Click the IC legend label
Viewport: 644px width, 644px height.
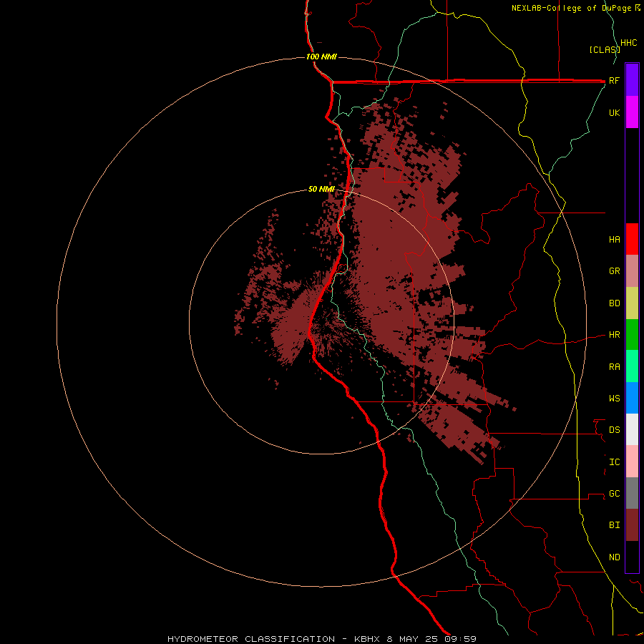click(x=614, y=462)
